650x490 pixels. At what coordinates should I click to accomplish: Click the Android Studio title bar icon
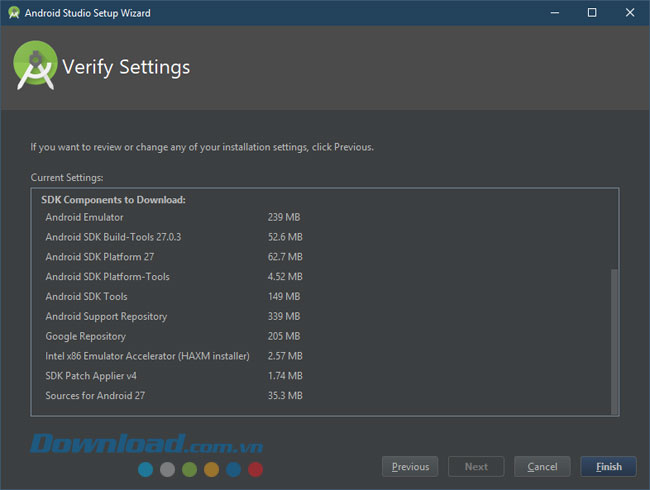coord(14,13)
